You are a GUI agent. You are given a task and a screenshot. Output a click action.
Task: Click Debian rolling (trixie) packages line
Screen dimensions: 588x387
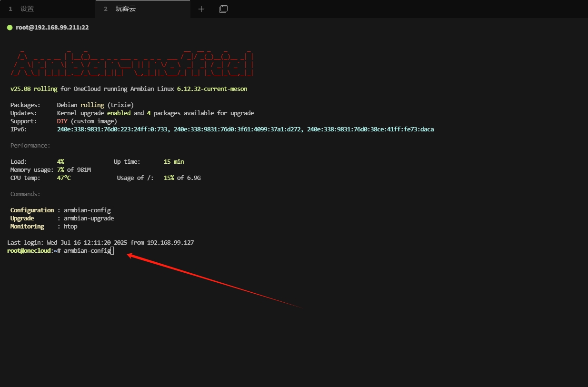[95, 105]
